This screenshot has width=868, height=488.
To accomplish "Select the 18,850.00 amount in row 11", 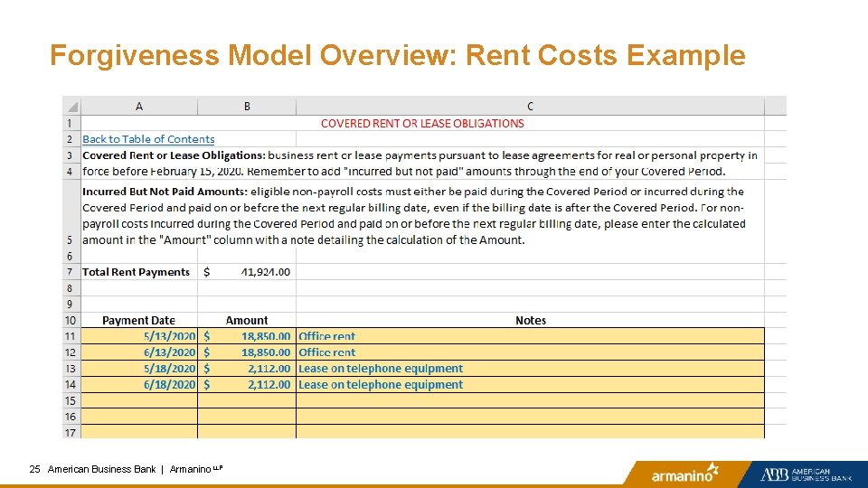I will tap(247, 336).
